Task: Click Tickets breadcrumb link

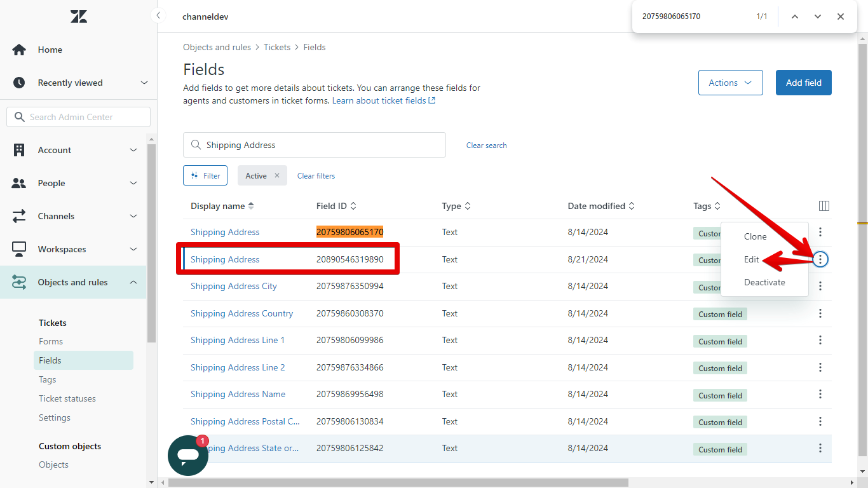Action: (277, 47)
